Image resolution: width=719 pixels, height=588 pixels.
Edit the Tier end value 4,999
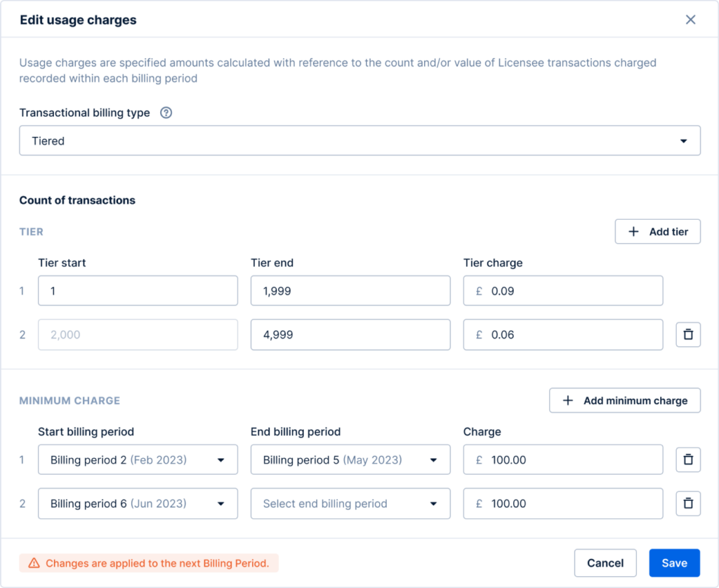pyautogui.click(x=350, y=334)
